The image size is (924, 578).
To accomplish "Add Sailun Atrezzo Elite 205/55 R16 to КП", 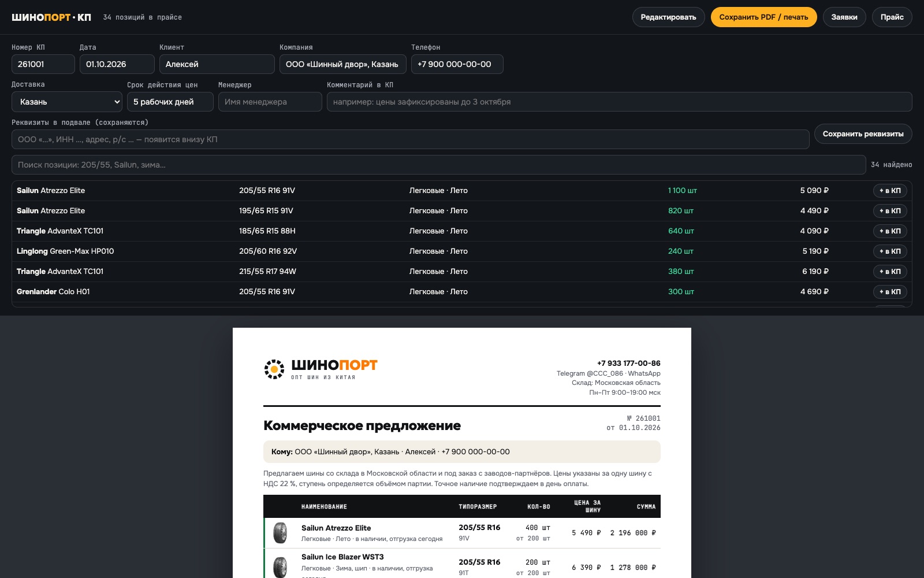I will (x=890, y=191).
